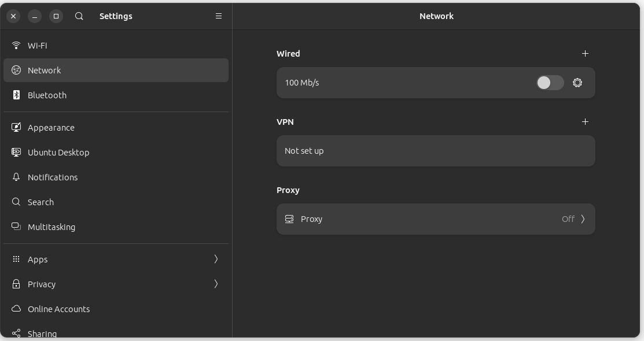Image resolution: width=644 pixels, height=341 pixels.
Task: Click the Wired section heading
Action: click(288, 54)
